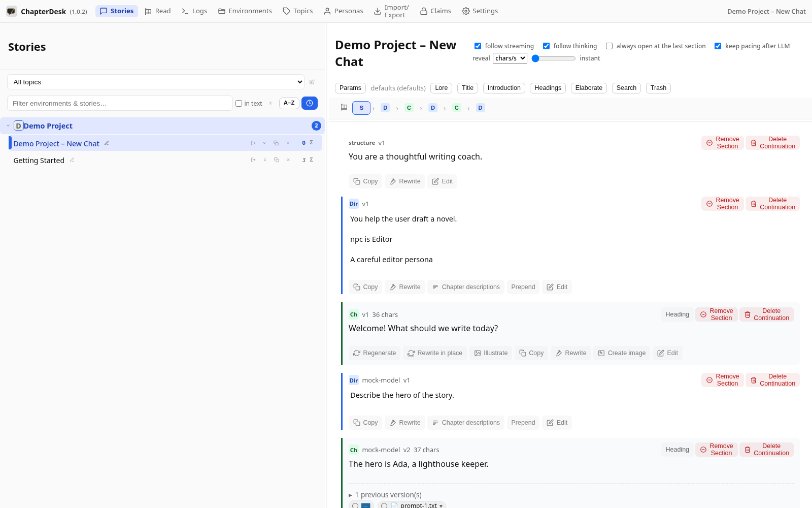Click Regenerate for the Welcome message
The image size is (812, 508).
click(375, 353)
